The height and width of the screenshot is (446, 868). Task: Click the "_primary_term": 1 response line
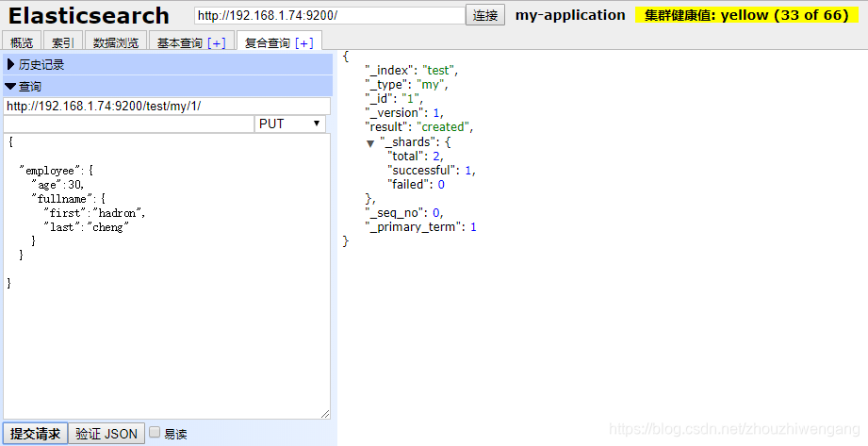coord(420,226)
